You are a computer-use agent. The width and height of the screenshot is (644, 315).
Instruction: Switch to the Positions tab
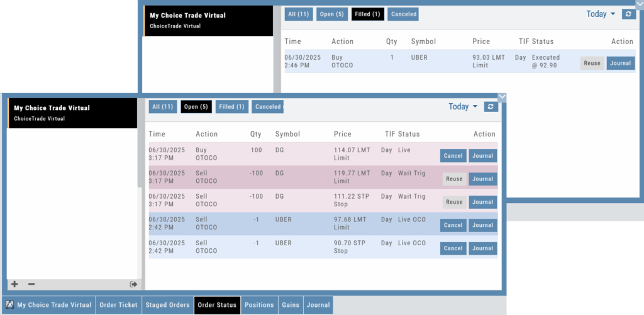pyautogui.click(x=259, y=305)
